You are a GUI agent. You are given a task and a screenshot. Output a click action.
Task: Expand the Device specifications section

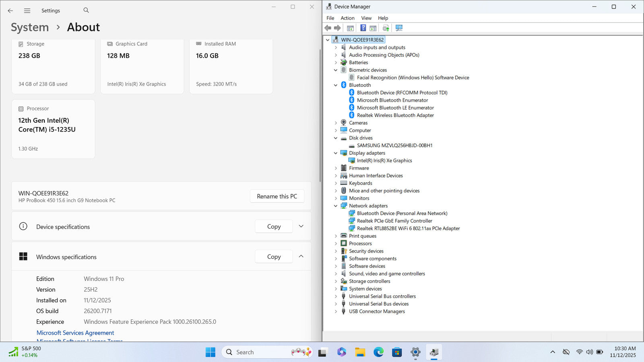(x=301, y=226)
